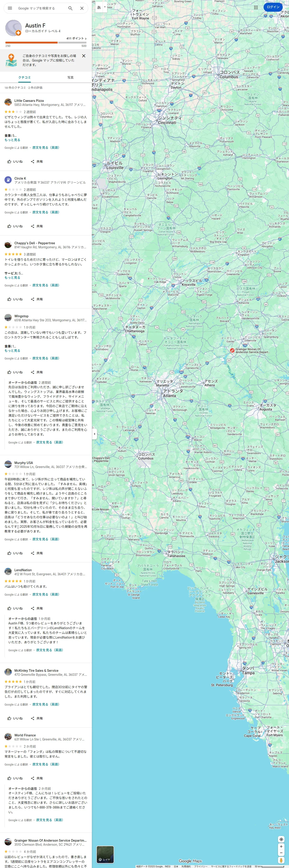Toggle the レイヤ map layers view

tap(105, 855)
